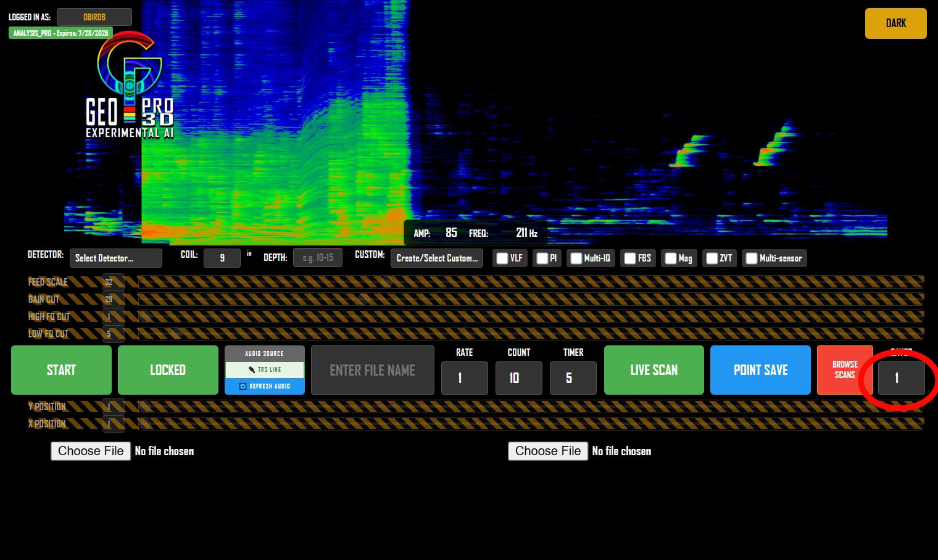
Task: Adjust the LOW FQ CUT slider
Action: (x=531, y=334)
